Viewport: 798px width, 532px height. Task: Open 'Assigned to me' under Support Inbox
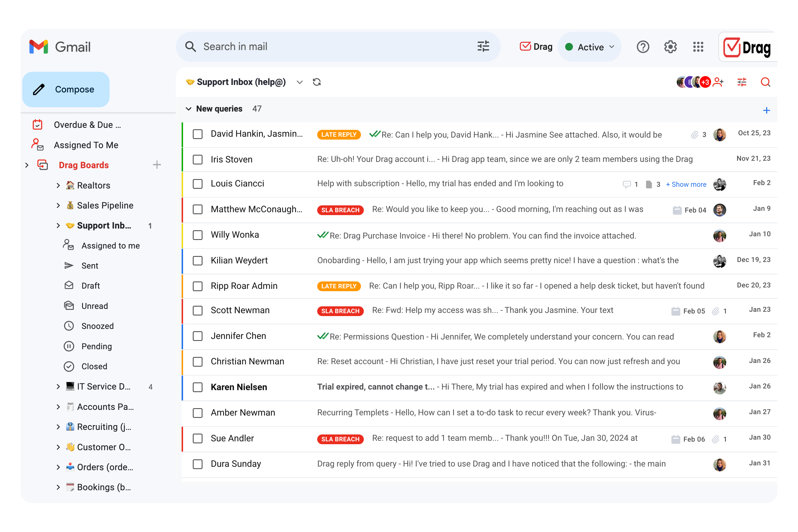point(111,245)
